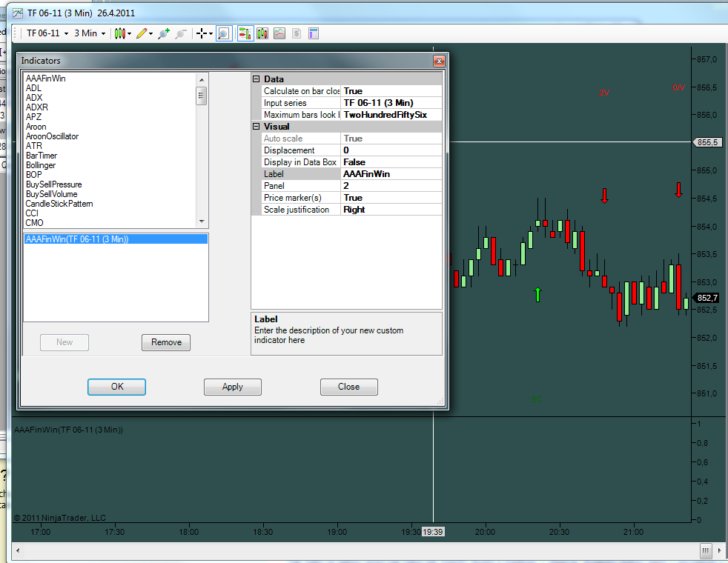The image size is (728, 563).
Task: Click the green up arrow chart marker
Action: 537,295
